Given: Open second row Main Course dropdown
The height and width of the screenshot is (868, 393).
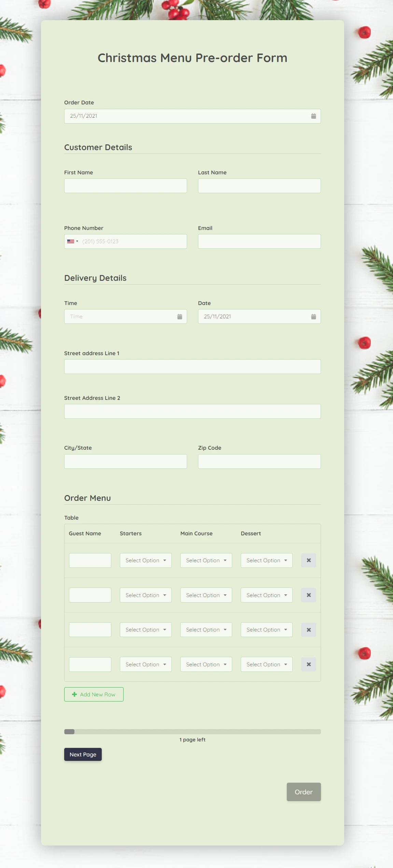Looking at the screenshot, I should tap(206, 595).
